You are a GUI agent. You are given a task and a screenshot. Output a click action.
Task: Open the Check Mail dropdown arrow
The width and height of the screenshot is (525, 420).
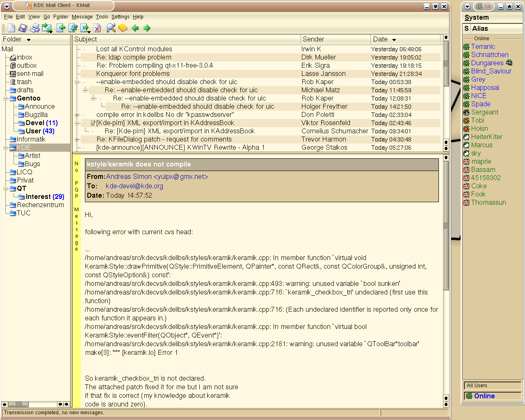pos(51,32)
